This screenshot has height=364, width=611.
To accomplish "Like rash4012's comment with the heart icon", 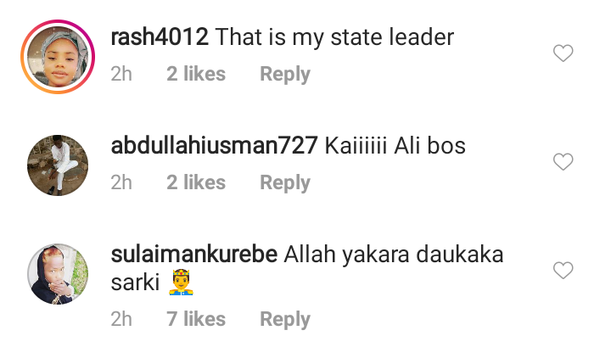I will (x=563, y=53).
